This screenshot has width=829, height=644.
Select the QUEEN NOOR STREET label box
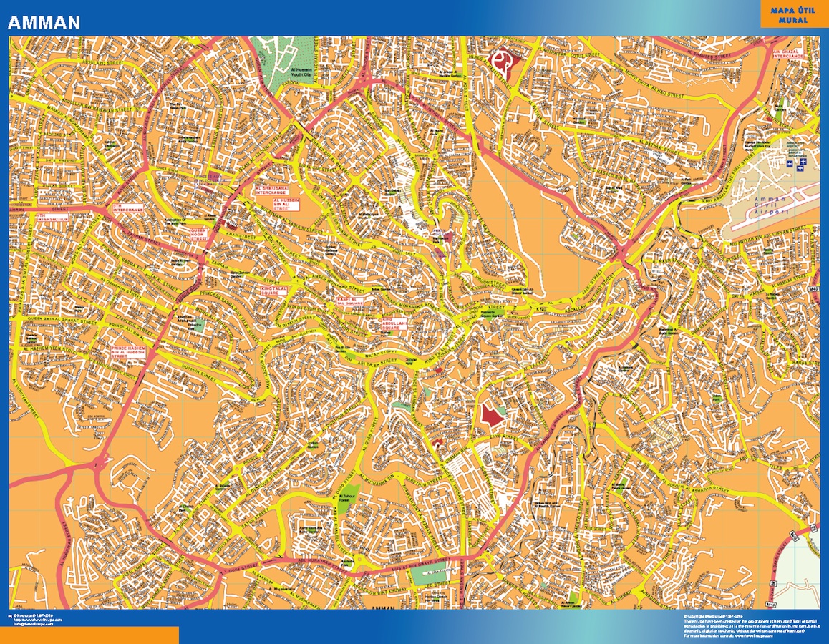[x=199, y=234]
